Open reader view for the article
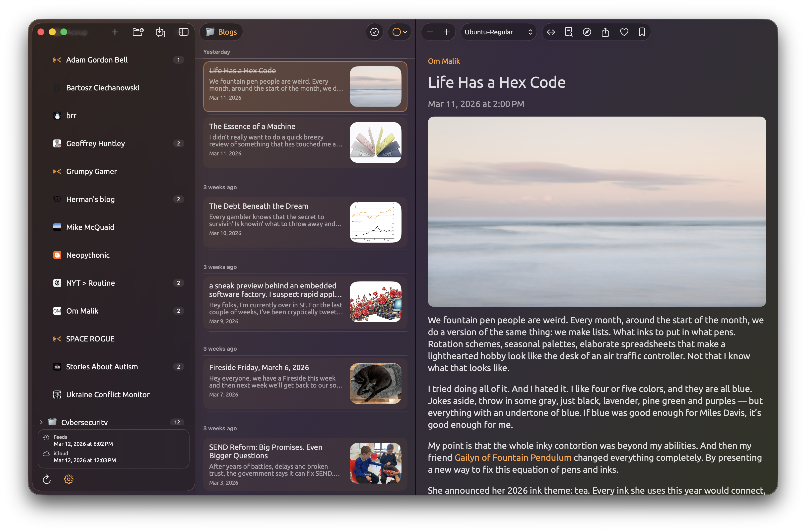The image size is (806, 532). click(569, 32)
